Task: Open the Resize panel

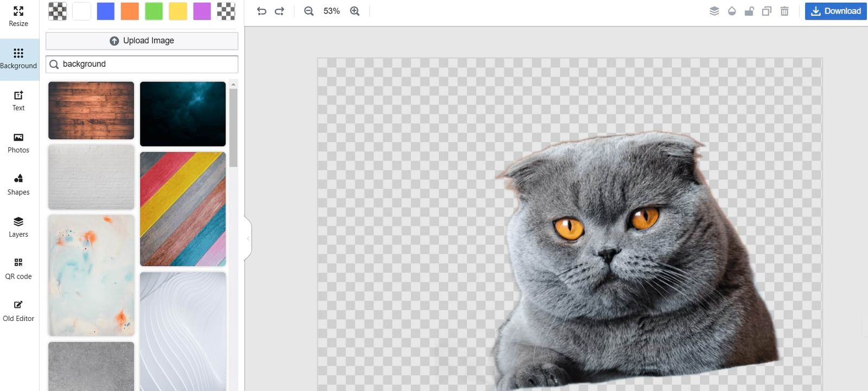Action: pyautogui.click(x=18, y=16)
